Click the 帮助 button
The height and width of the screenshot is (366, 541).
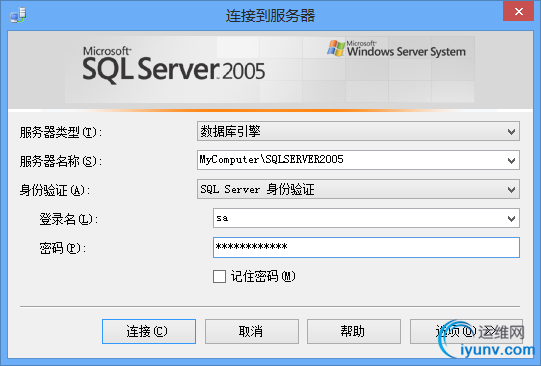tap(354, 331)
